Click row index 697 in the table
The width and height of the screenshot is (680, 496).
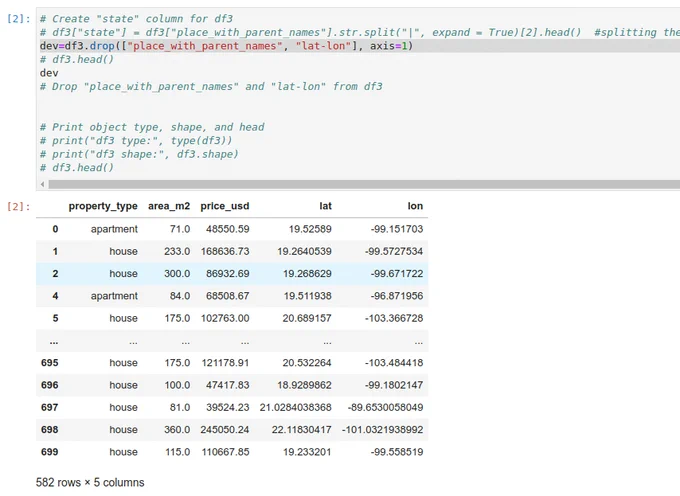pos(49,408)
